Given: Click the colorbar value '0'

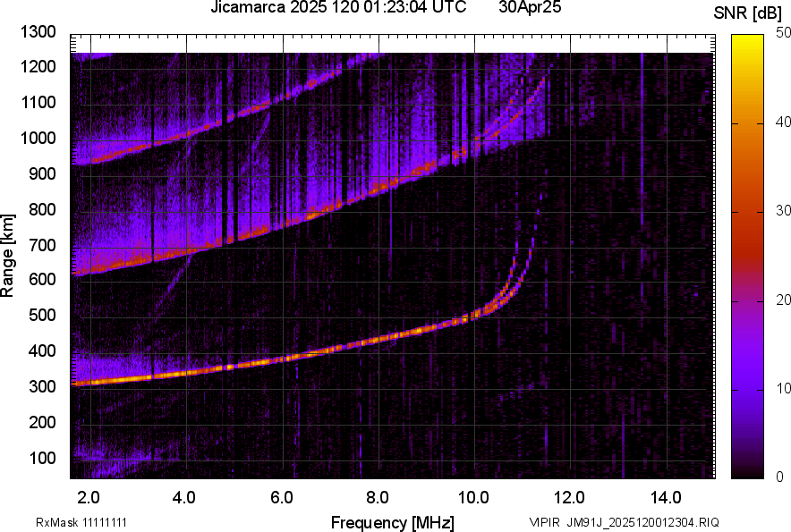Looking at the screenshot, I should coord(780,477).
